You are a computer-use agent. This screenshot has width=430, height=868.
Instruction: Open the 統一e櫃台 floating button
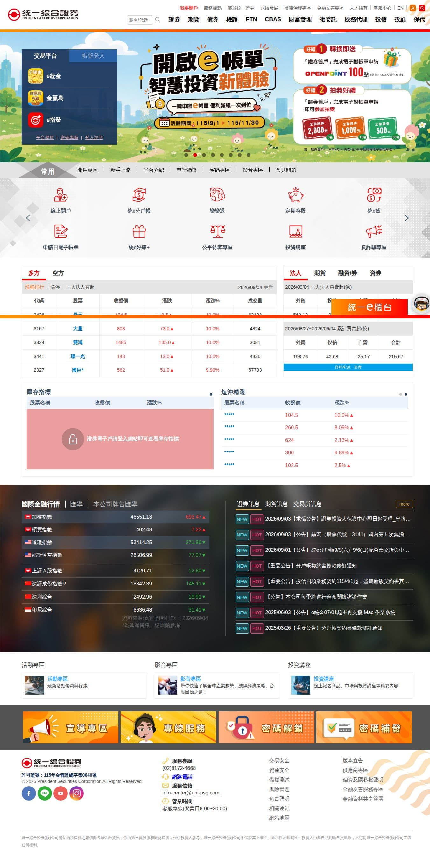369,307
